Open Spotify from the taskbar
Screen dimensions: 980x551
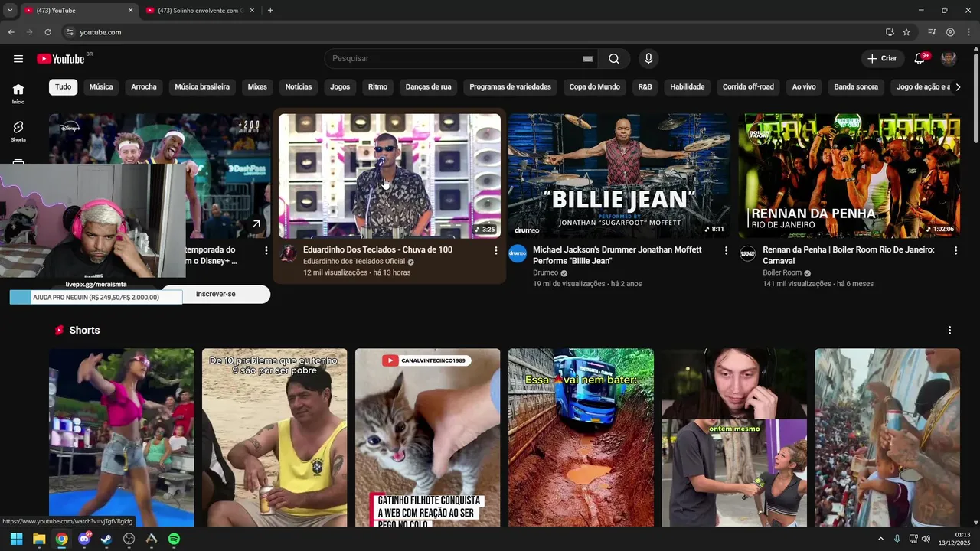tap(174, 539)
